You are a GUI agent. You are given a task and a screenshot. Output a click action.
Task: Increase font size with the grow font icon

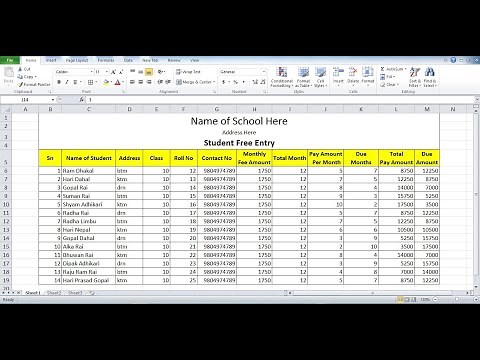(x=113, y=72)
